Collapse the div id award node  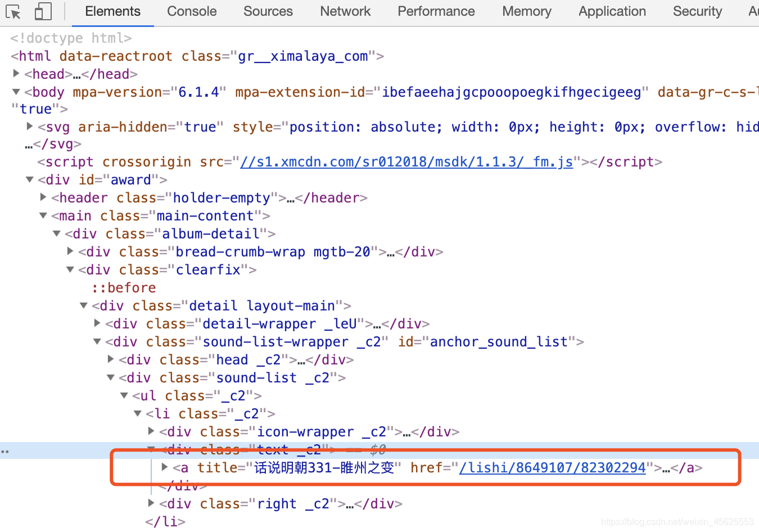[30, 179]
